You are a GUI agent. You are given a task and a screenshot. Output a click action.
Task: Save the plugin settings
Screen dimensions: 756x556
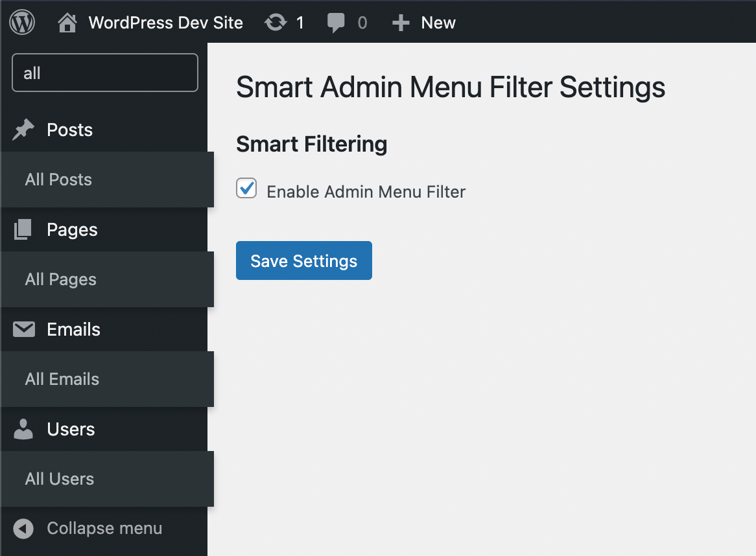303,261
